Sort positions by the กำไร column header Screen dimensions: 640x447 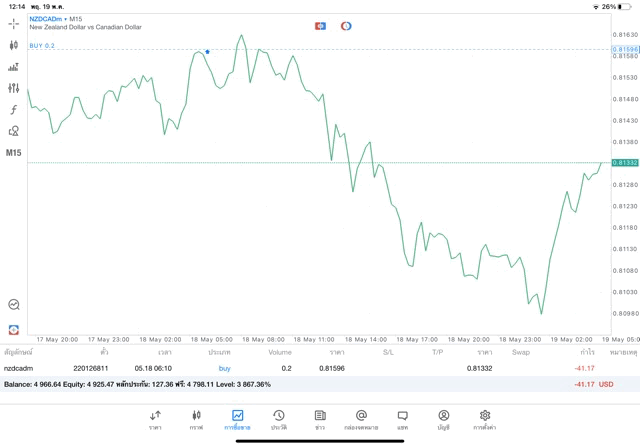587,352
